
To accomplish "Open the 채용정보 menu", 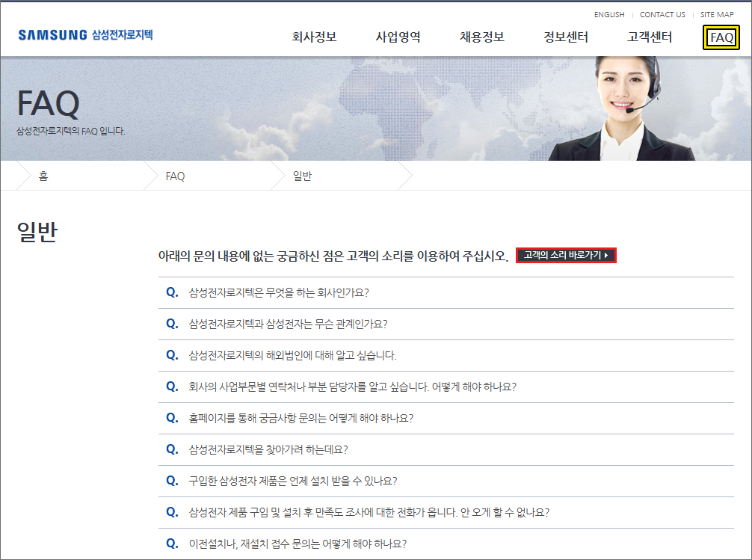I will click(x=482, y=37).
